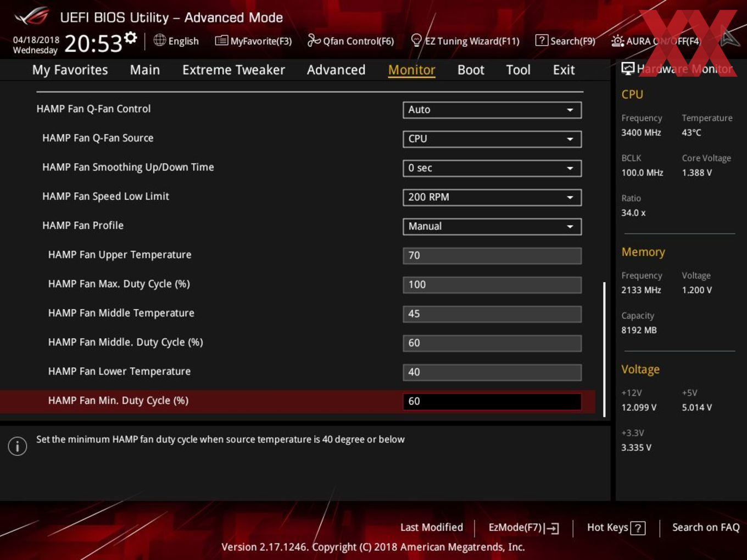Click the info icon beside the help text
This screenshot has width=747, height=560.
pos(18,446)
